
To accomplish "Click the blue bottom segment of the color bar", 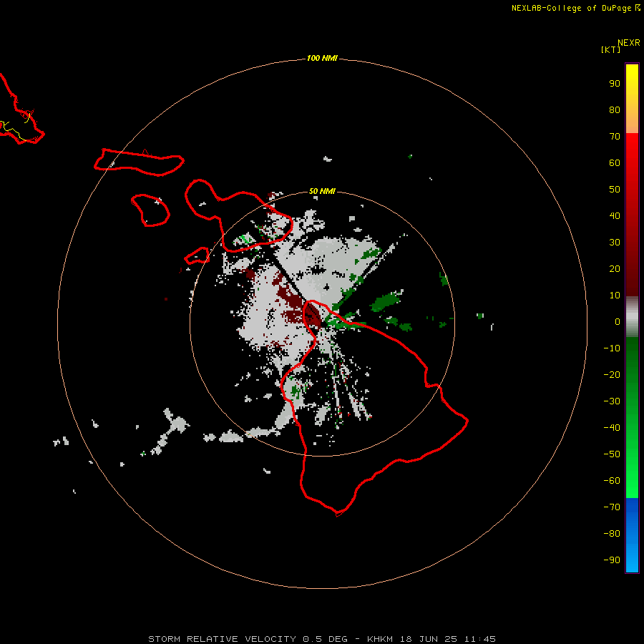I will click(632, 535).
